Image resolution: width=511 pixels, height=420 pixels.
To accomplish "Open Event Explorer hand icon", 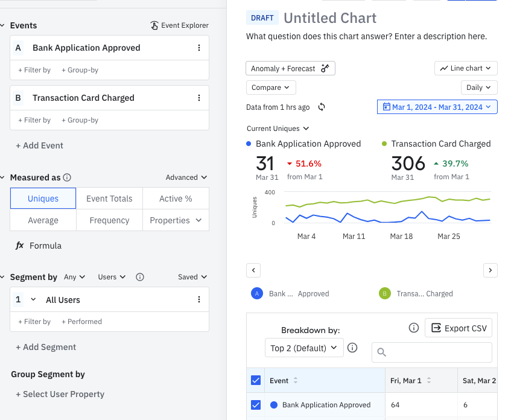I will point(154,25).
